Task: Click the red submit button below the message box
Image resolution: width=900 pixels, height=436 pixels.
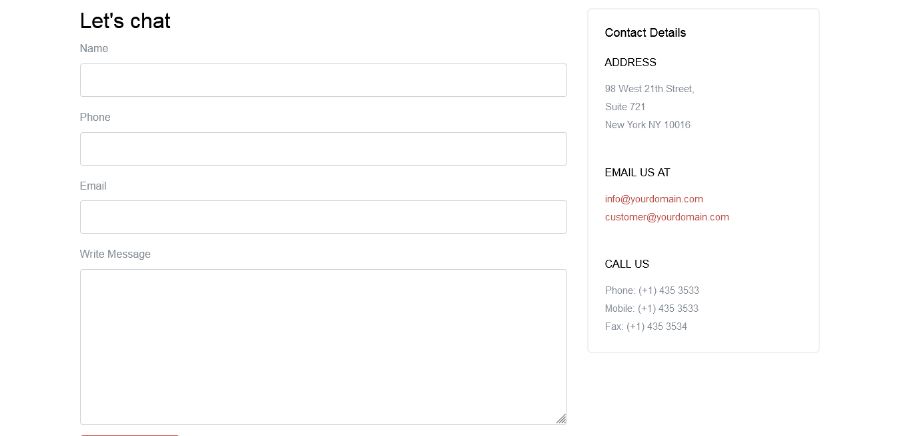Action: tap(130, 435)
